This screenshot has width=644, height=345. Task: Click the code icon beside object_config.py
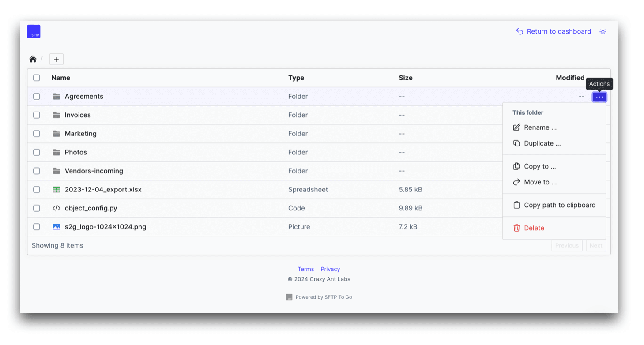(x=56, y=208)
